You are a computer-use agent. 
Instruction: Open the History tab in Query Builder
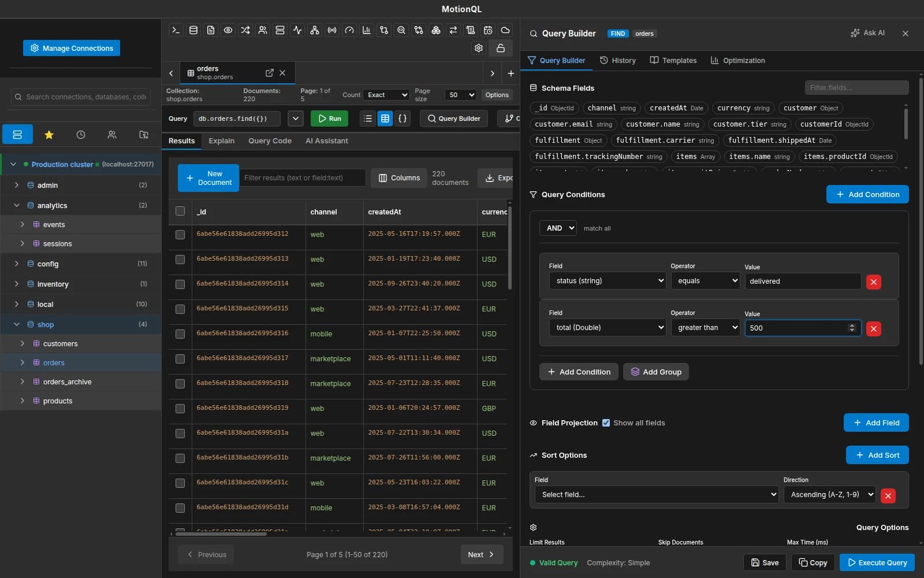click(x=618, y=60)
